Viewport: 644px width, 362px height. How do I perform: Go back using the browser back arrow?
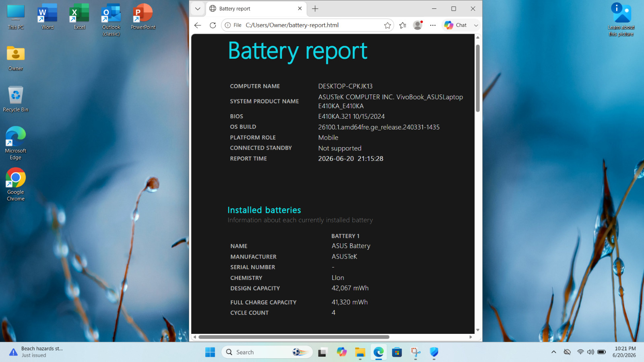[x=198, y=25]
